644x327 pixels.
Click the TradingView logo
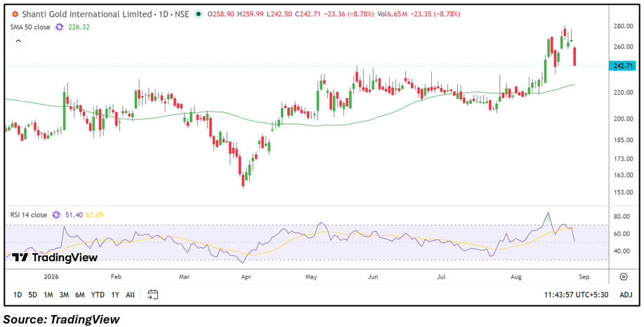pos(55,258)
